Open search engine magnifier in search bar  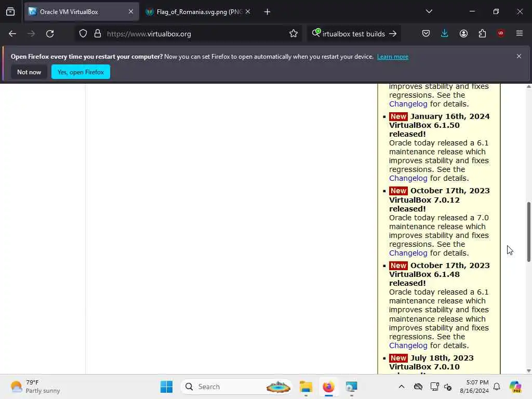316,33
